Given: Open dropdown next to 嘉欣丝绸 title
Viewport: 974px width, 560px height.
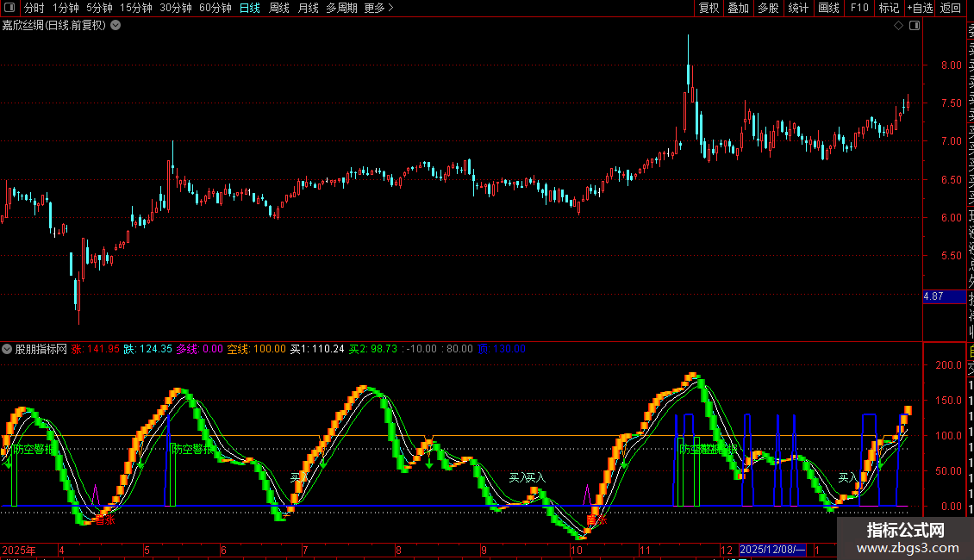Looking at the screenshot, I should [116, 25].
